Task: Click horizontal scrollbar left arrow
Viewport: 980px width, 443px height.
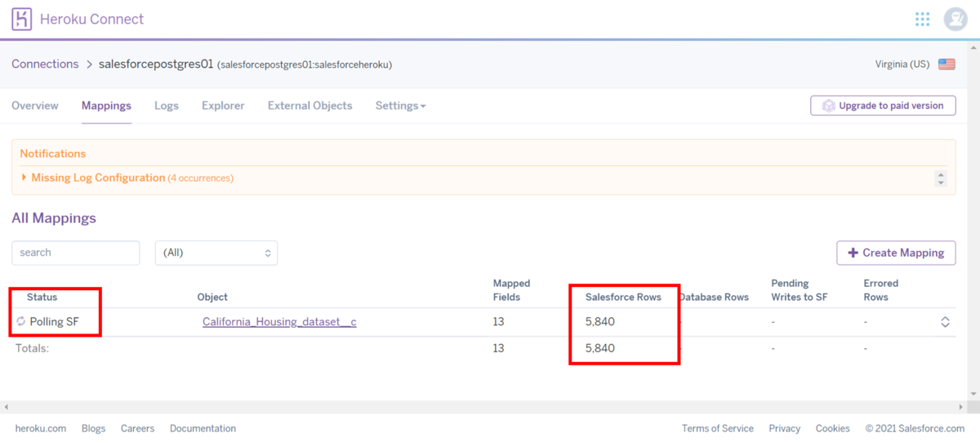Action: pyautogui.click(x=6, y=406)
